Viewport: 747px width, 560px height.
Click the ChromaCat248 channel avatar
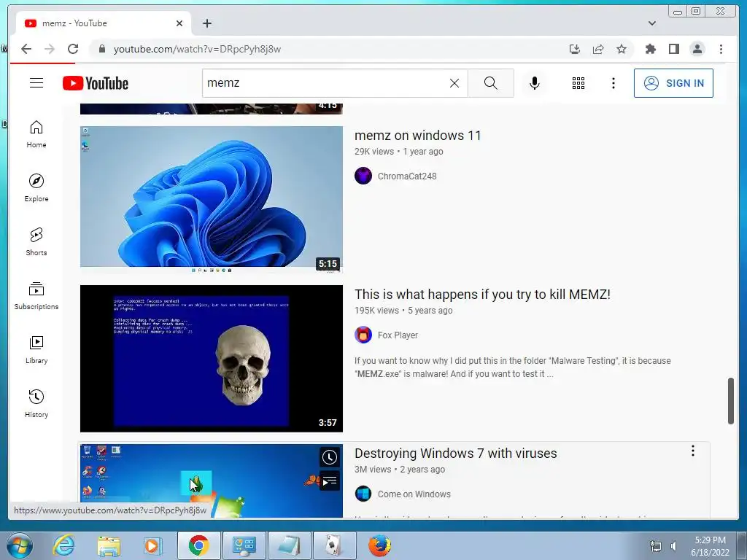[363, 176]
